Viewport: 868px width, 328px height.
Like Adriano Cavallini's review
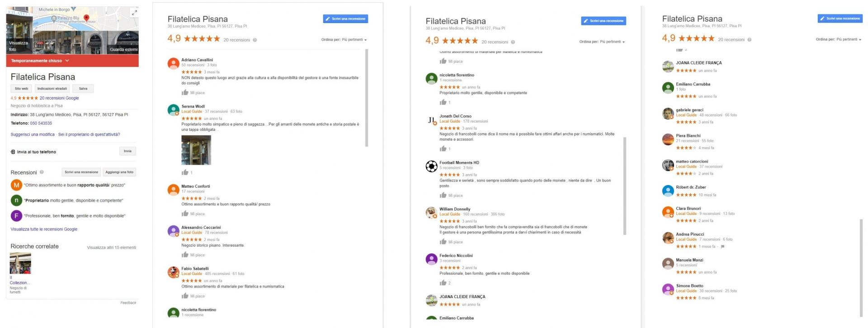tap(185, 93)
